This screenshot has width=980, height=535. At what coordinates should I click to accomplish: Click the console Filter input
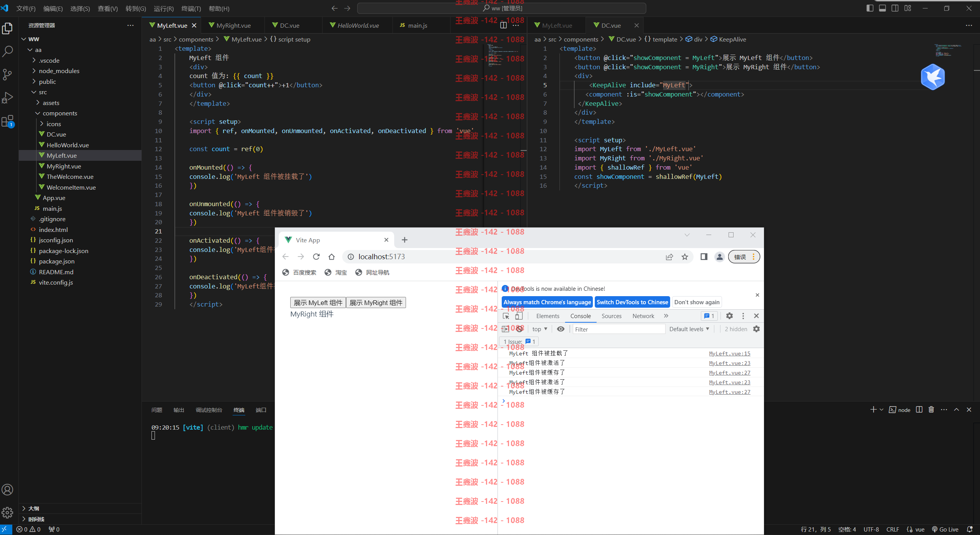(619, 329)
